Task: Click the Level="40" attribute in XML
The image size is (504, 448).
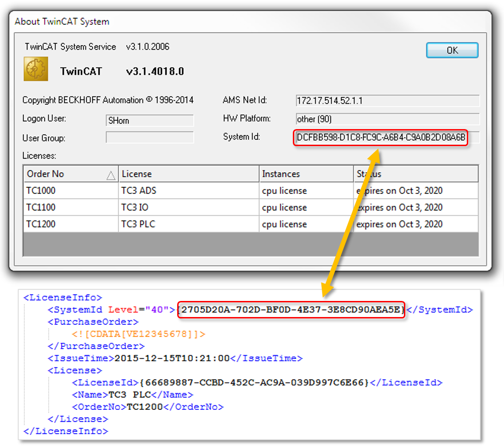Action: (x=138, y=310)
